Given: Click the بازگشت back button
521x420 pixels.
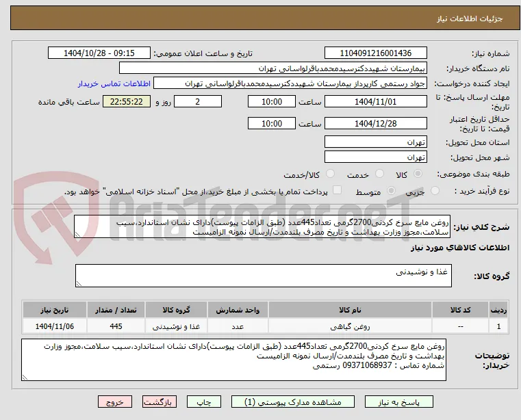Looking at the screenshot, I should pos(160,402).
